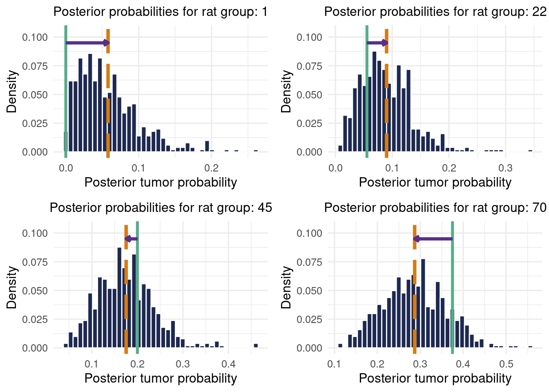This screenshot has width=549, height=392.
Task: Click the short purple arrow in group 45 plot
Action: tap(132, 239)
